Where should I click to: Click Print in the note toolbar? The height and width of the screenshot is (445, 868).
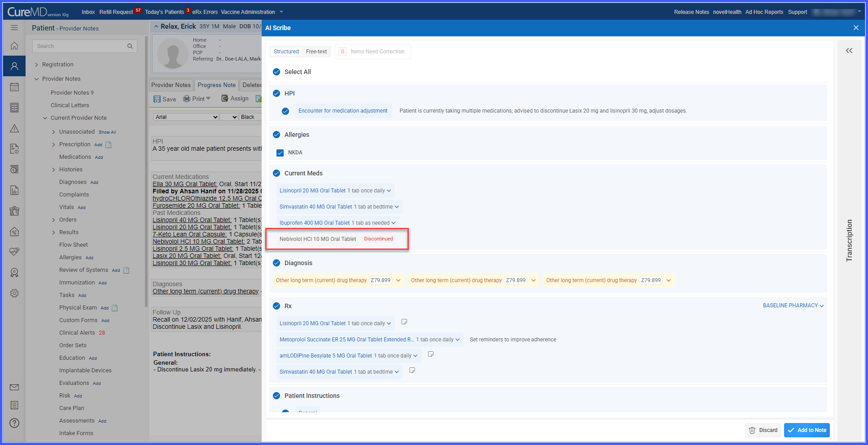[x=197, y=99]
